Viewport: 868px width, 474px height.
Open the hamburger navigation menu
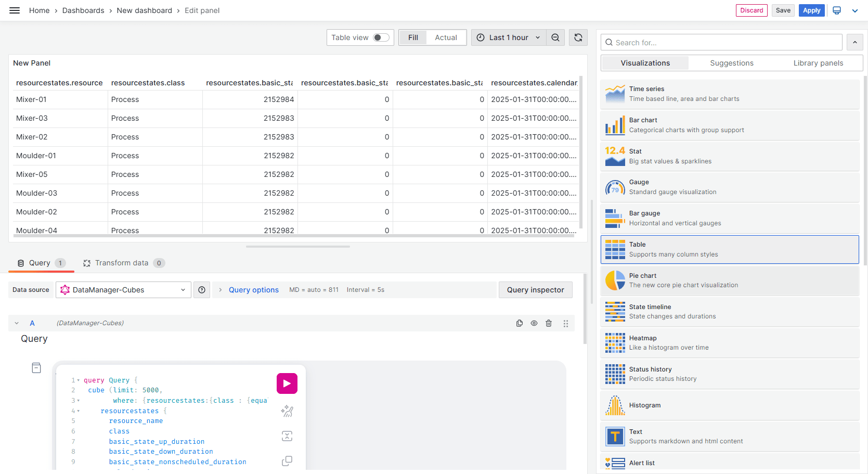[15, 10]
